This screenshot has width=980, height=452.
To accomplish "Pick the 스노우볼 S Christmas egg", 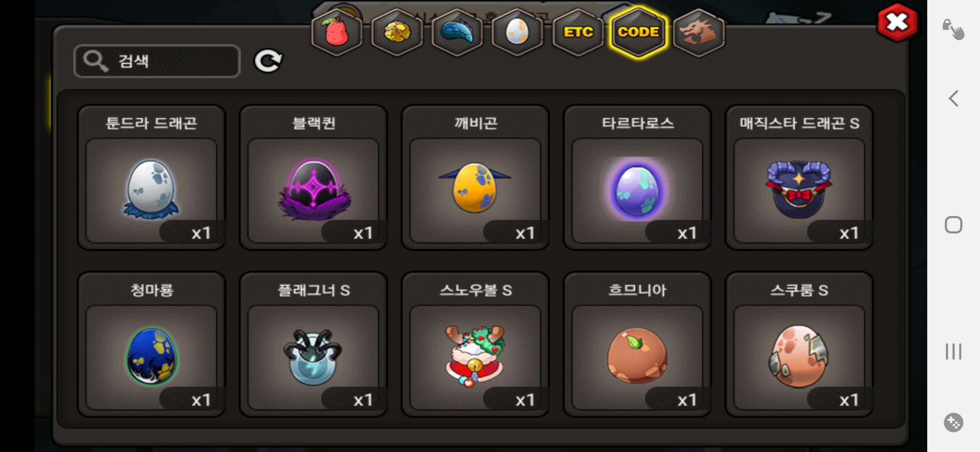I will pyautogui.click(x=475, y=344).
